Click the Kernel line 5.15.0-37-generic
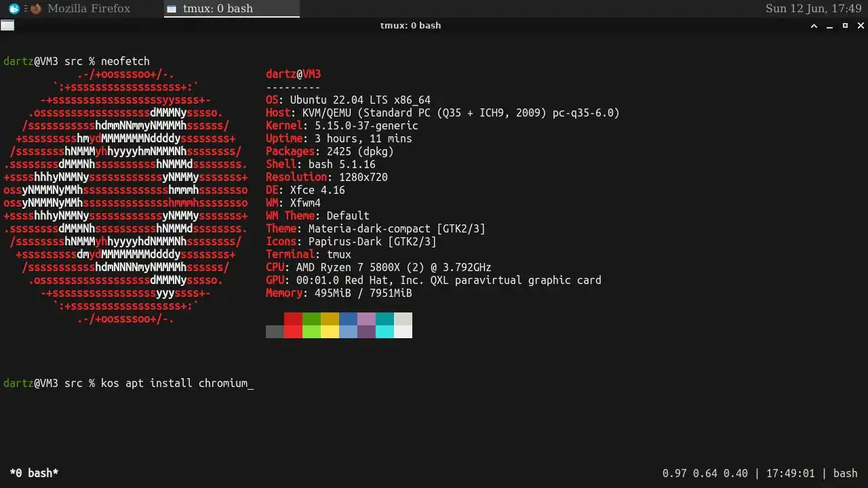868x488 pixels. pos(342,125)
